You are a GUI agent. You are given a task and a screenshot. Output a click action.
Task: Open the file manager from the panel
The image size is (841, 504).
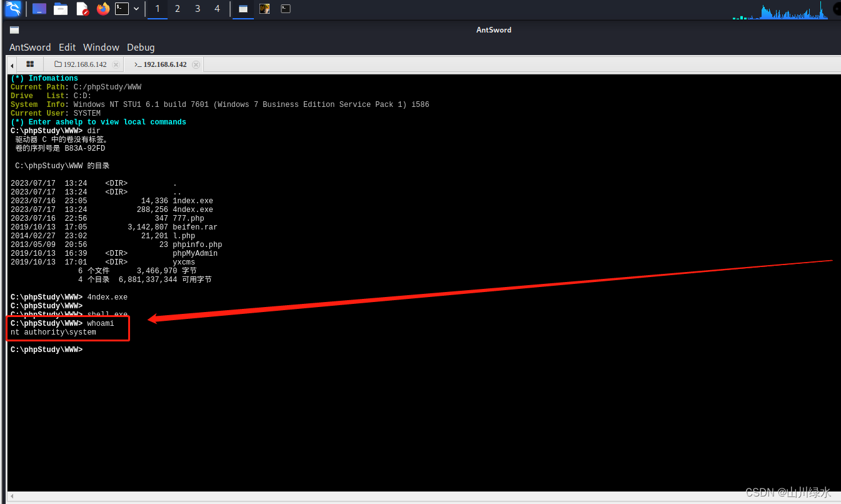(61, 9)
